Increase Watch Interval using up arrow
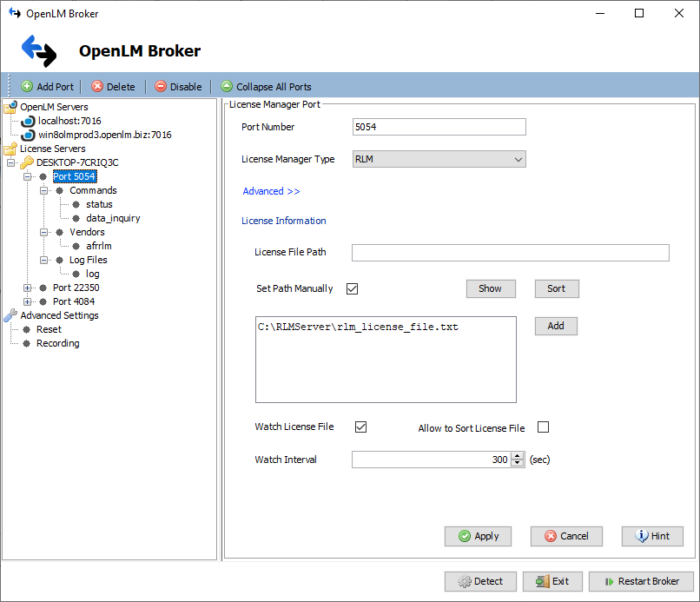Viewport: 700px width, 602px height. click(x=518, y=456)
